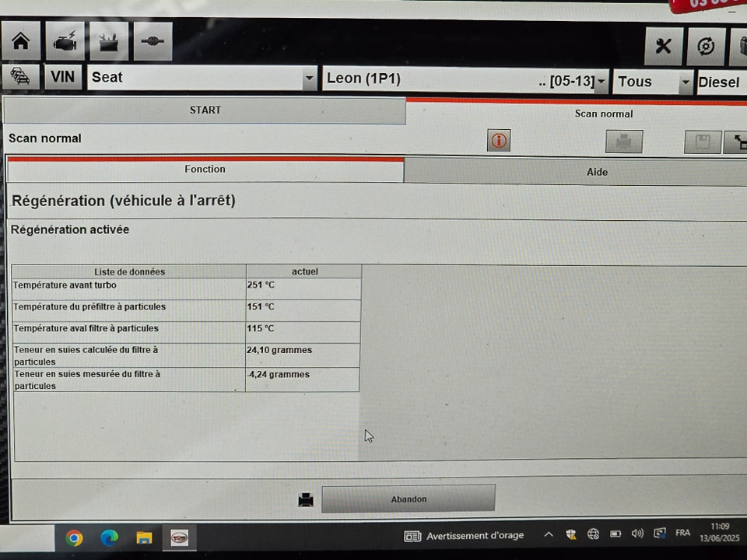Open the Leon (1P1) model dropdown
The height and width of the screenshot is (560, 747).
click(465, 79)
